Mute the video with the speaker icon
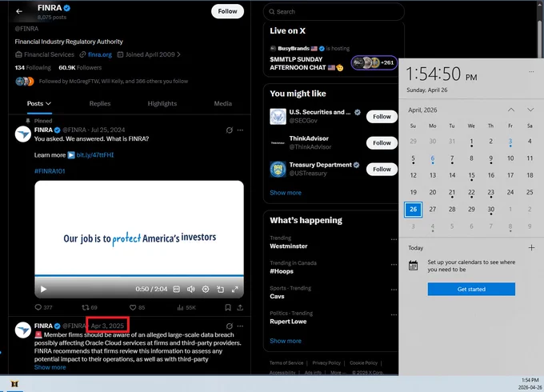 click(191, 289)
